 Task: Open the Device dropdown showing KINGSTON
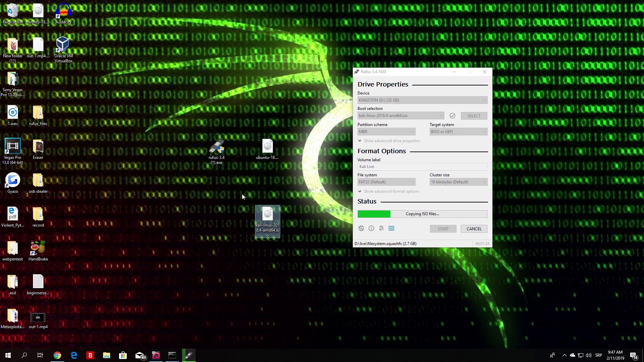[x=422, y=100]
